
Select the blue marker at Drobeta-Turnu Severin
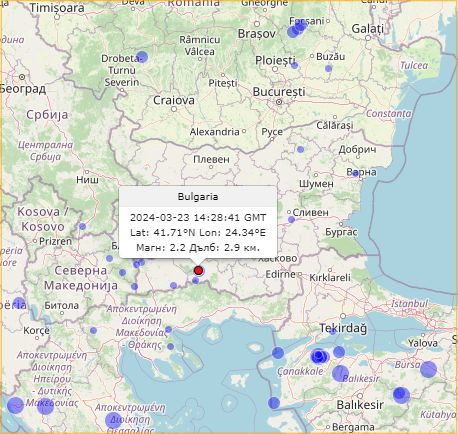tap(142, 57)
